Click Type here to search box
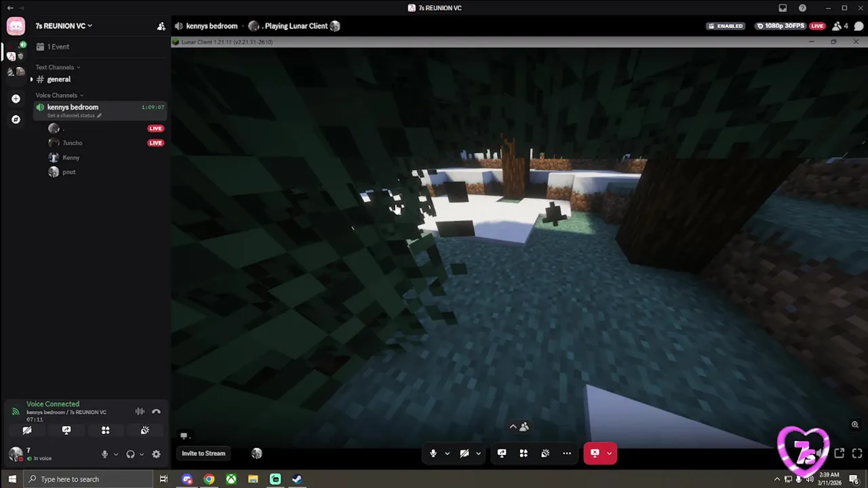Screen dimensions: 868x488 coord(88,479)
